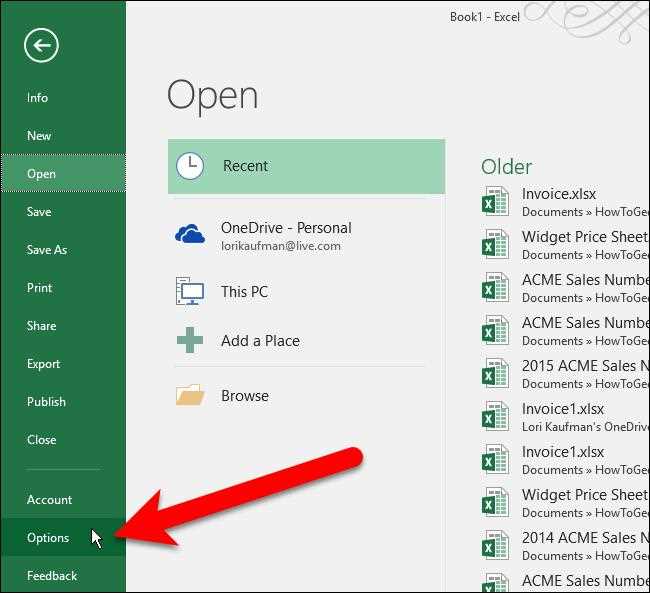Click Excel icon beside 2015 ACME Sales

tap(495, 374)
